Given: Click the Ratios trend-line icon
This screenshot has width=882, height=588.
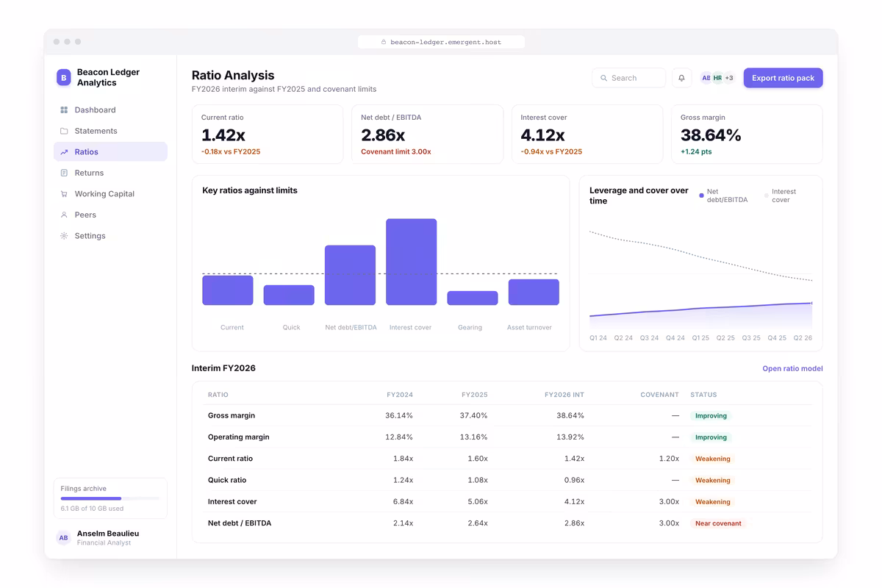Looking at the screenshot, I should [64, 152].
